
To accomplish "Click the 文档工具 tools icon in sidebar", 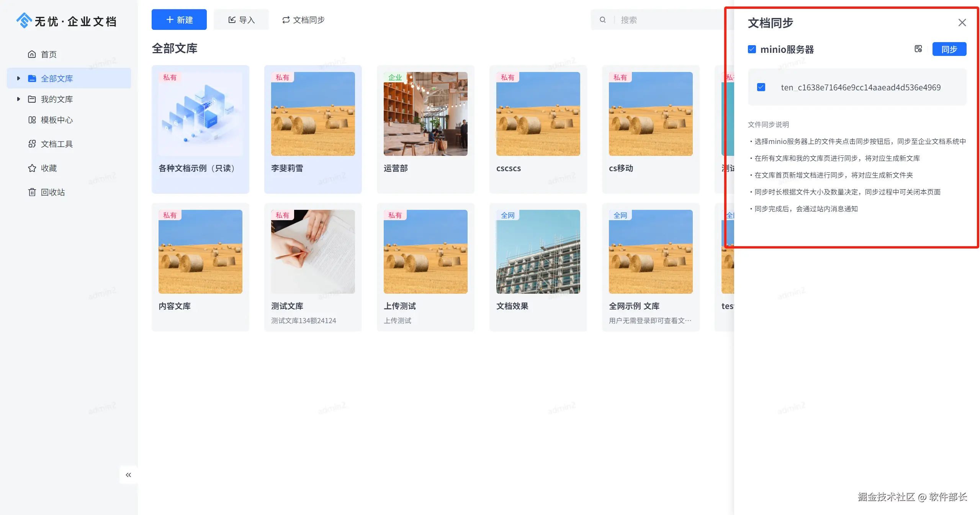I will coord(32,144).
